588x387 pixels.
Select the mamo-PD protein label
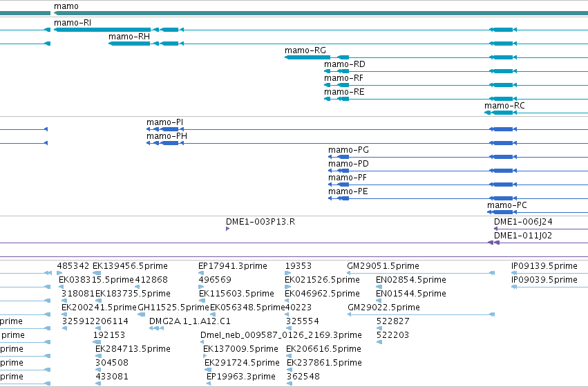pos(348,164)
